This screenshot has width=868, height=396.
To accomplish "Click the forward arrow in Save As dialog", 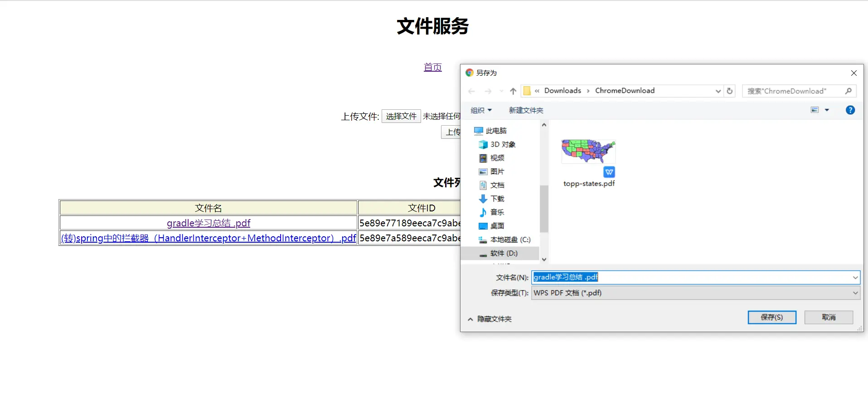I will click(x=488, y=91).
